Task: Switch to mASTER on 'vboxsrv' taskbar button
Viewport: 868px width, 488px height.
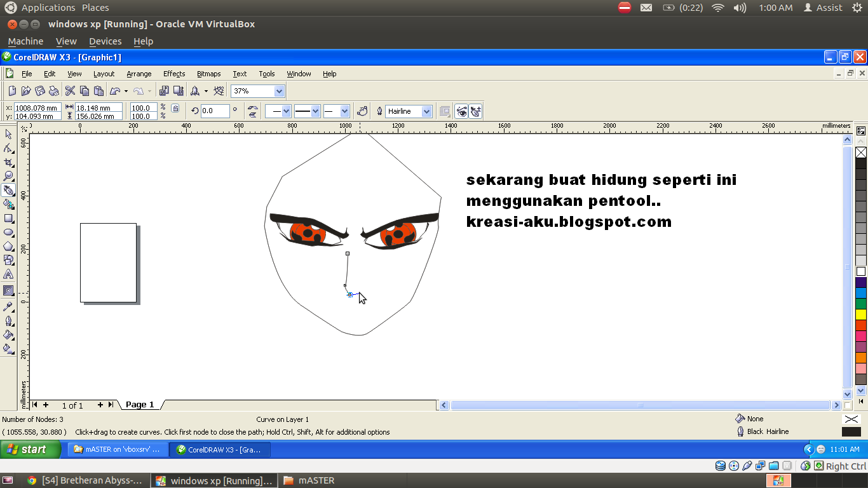Action: point(118,449)
